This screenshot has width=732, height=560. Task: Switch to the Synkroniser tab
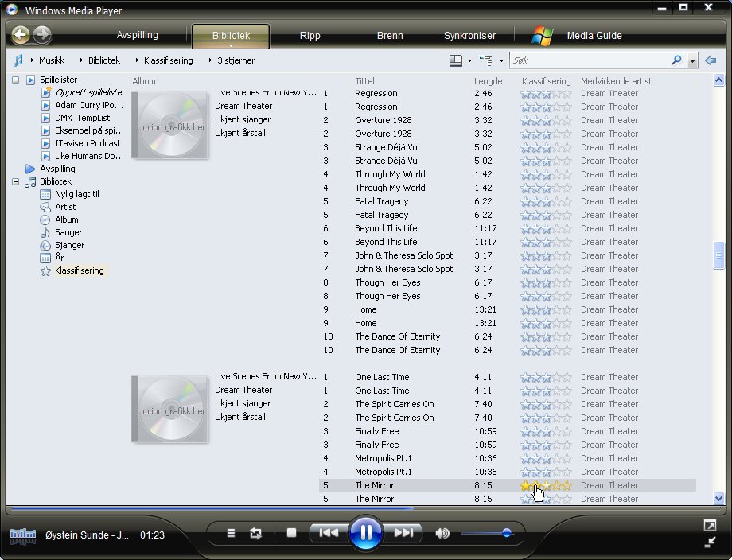click(x=469, y=36)
